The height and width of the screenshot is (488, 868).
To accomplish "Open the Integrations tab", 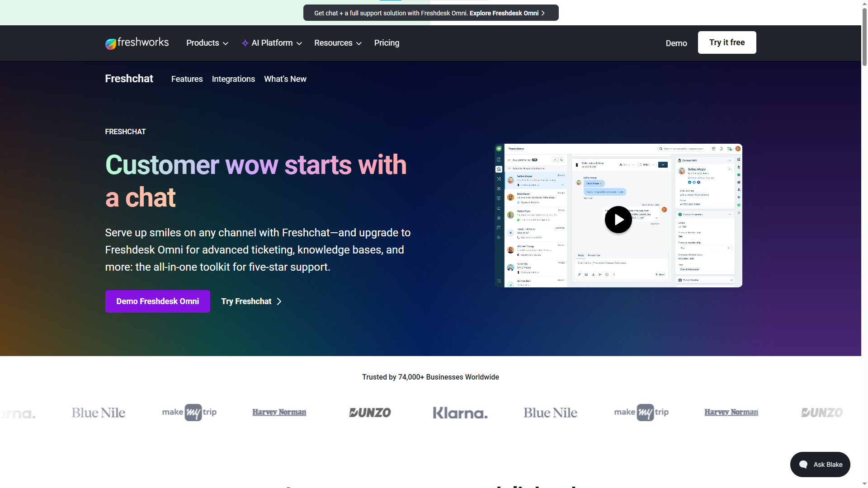I will (233, 79).
